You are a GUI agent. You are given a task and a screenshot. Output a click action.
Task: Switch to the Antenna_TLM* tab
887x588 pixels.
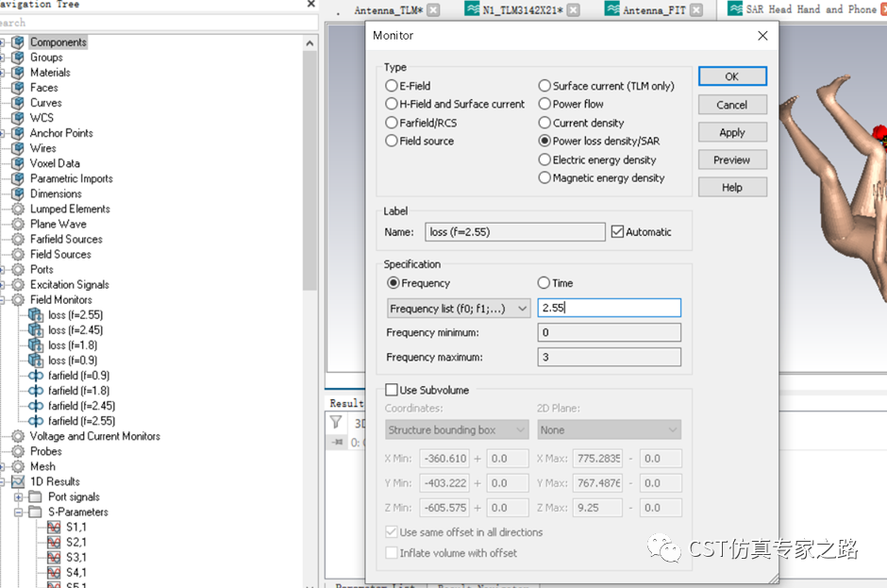click(x=389, y=10)
